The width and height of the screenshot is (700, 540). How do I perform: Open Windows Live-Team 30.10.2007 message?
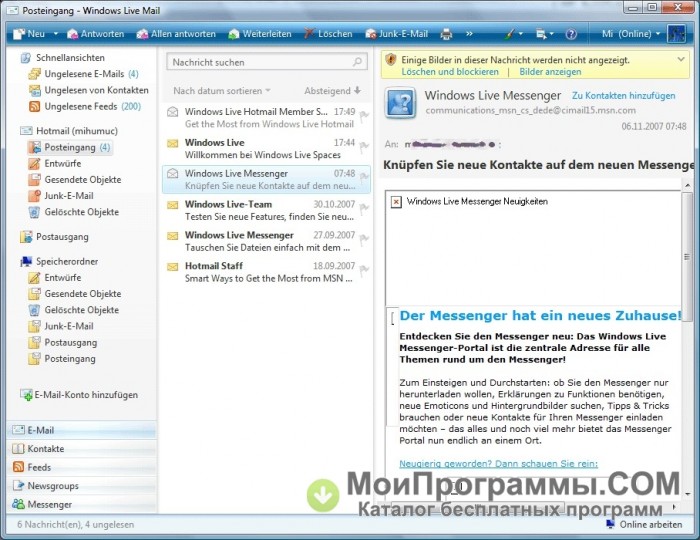[267, 210]
